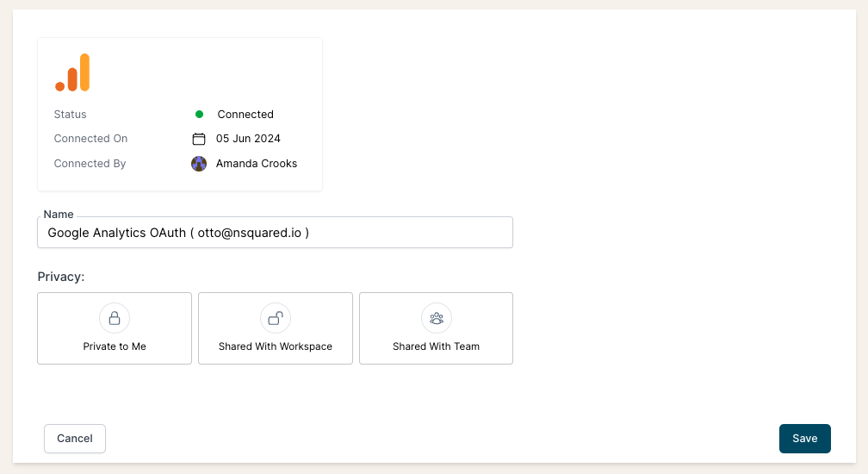The width and height of the screenshot is (868, 474).
Task: Click Amanda Crooks' avatar image
Action: [199, 164]
